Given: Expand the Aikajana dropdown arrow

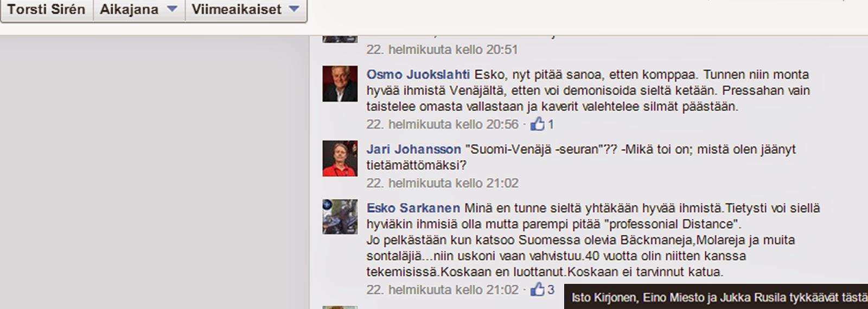Looking at the screenshot, I should click(x=172, y=9).
